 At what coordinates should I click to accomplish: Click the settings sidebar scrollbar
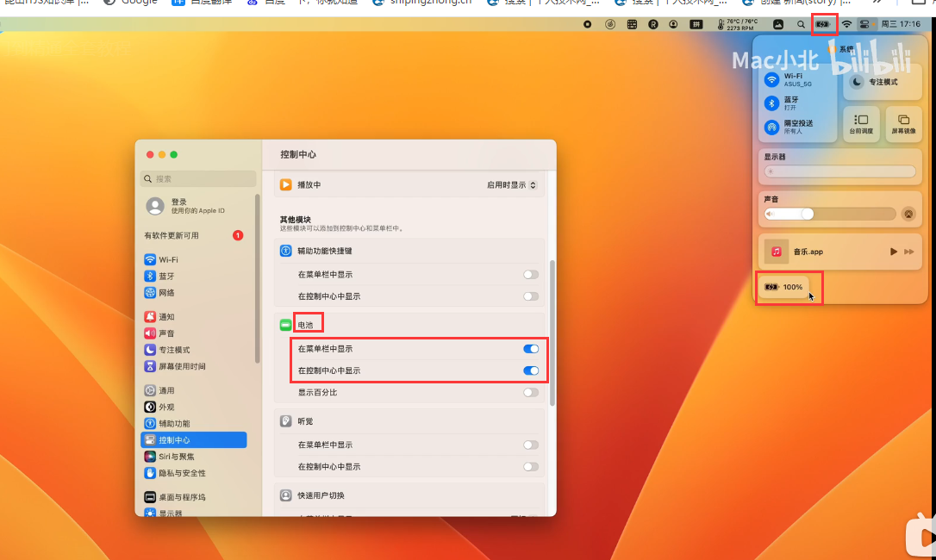click(258, 278)
